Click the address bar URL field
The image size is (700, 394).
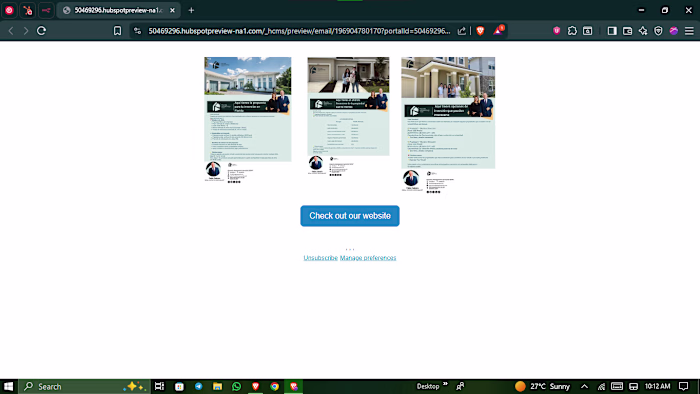pos(299,31)
